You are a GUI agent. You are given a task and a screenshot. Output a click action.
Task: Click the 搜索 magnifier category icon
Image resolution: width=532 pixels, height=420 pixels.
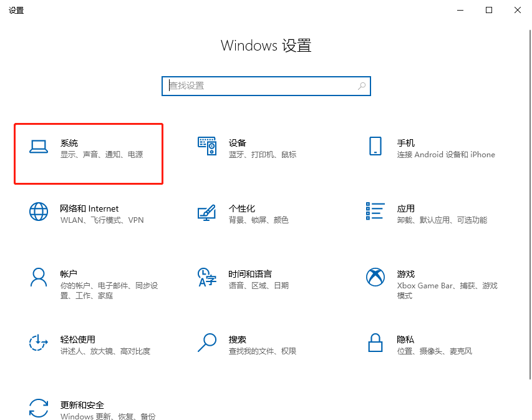[x=207, y=342]
